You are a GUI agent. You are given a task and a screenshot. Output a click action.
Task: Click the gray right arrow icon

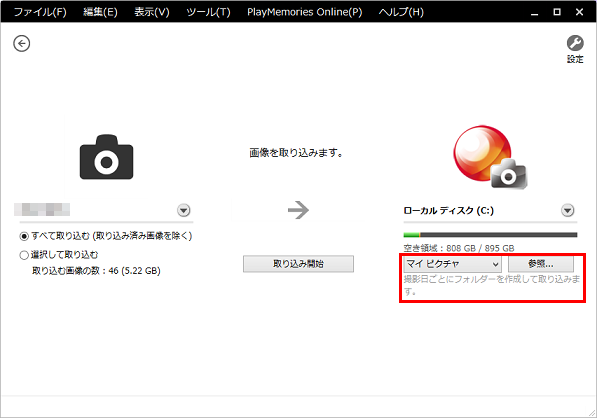tap(298, 210)
